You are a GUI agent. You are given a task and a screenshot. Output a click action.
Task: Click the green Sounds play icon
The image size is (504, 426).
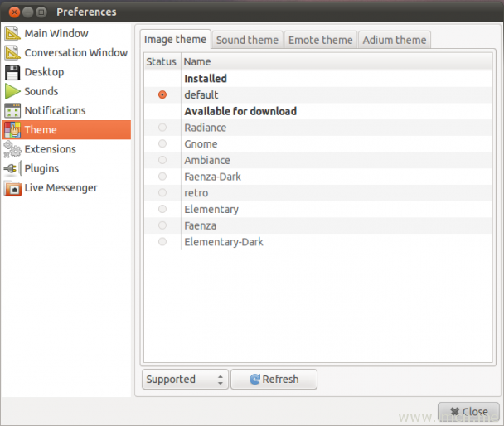[x=12, y=91]
